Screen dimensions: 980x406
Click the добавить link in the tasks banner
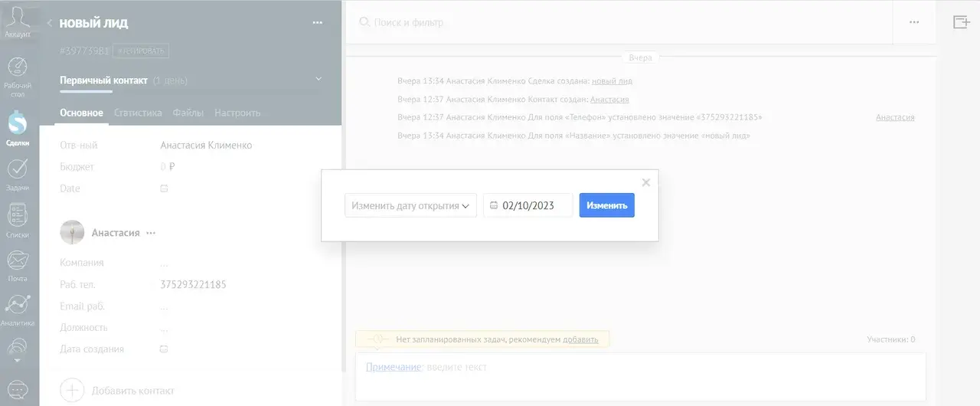580,339
